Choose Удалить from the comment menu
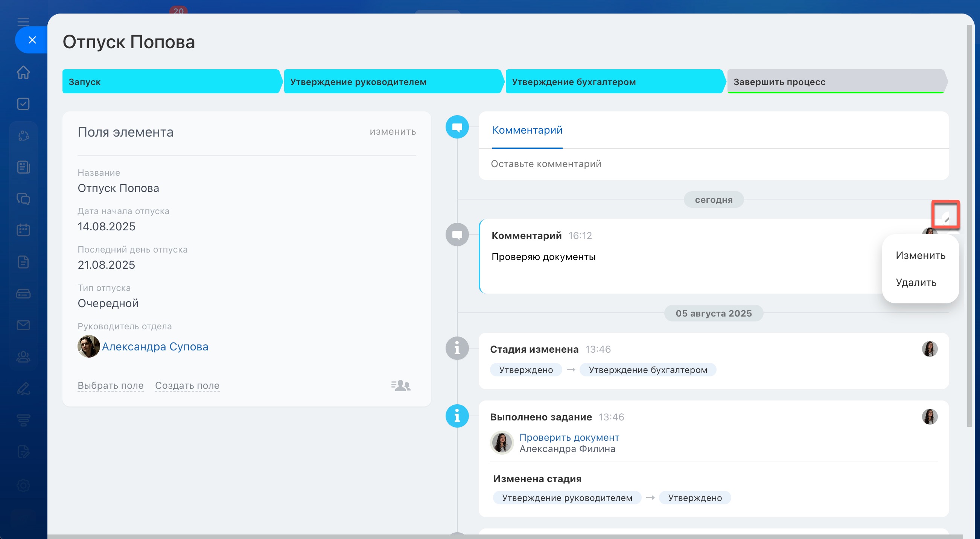The width and height of the screenshot is (980, 539). (916, 282)
